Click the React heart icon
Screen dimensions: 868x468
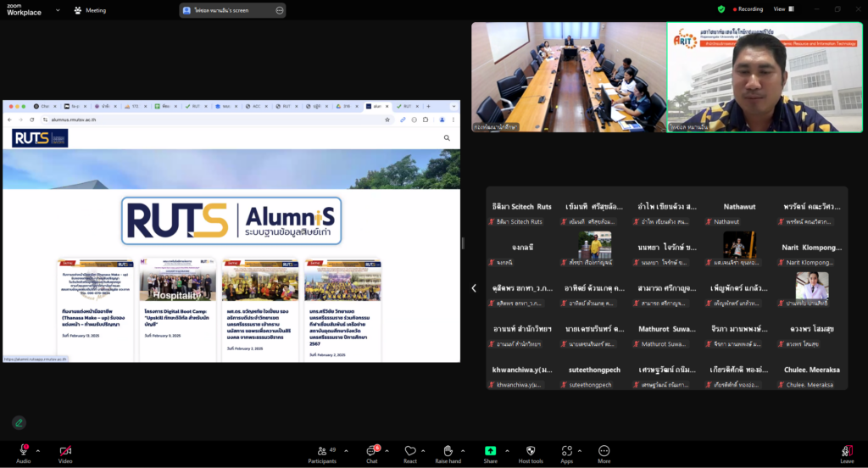[410, 451]
